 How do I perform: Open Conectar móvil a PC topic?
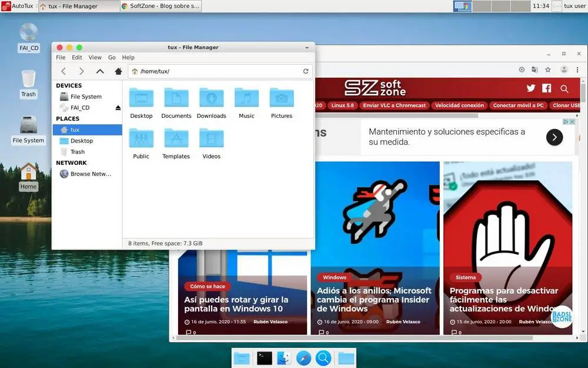point(518,105)
